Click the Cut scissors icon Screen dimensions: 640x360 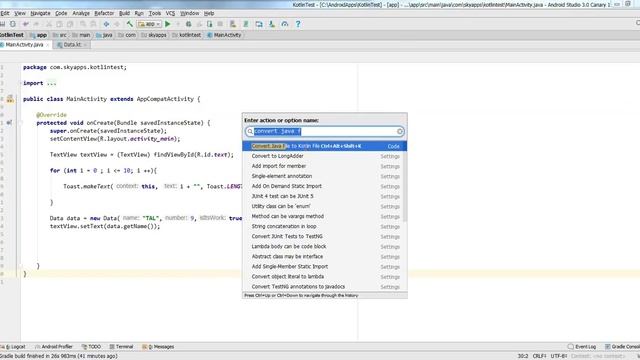(x=49, y=24)
